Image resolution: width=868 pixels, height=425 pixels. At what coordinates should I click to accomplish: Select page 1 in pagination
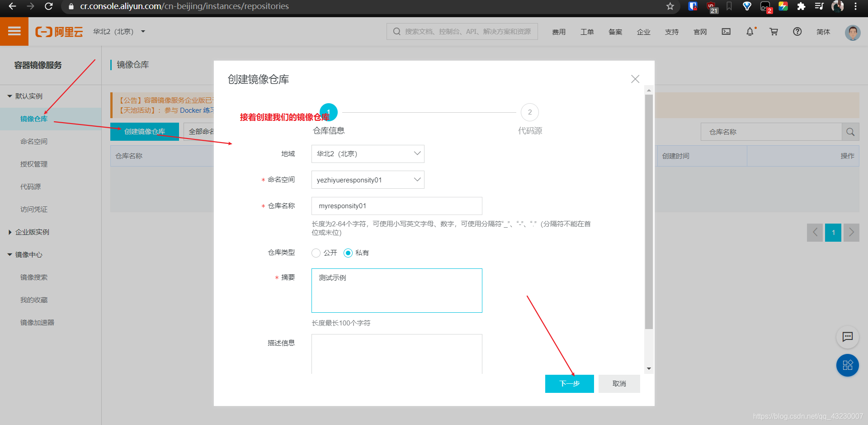(x=833, y=233)
